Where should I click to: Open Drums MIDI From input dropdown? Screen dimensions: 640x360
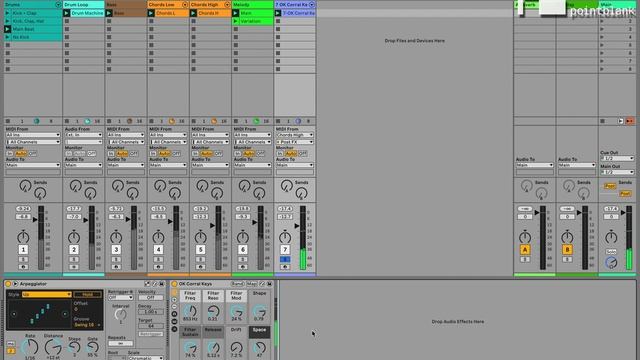[x=33, y=135]
